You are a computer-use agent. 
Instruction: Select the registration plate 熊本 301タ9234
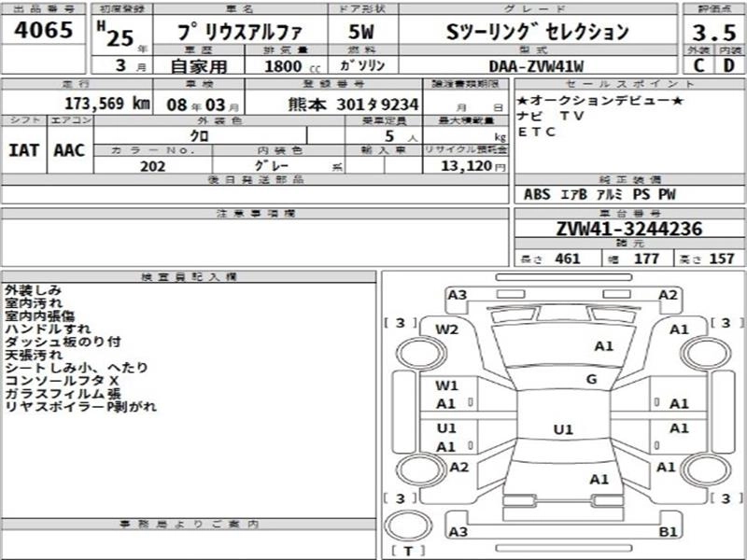(353, 105)
